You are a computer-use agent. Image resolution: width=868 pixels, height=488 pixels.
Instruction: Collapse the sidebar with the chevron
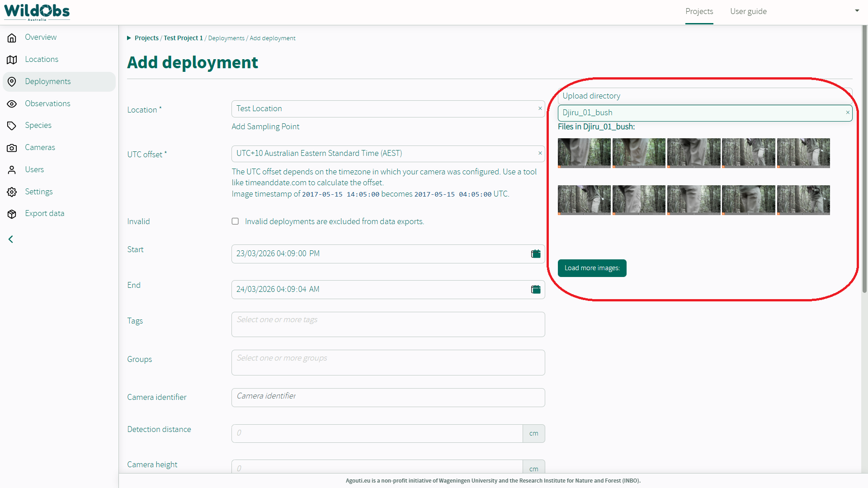[x=11, y=239]
